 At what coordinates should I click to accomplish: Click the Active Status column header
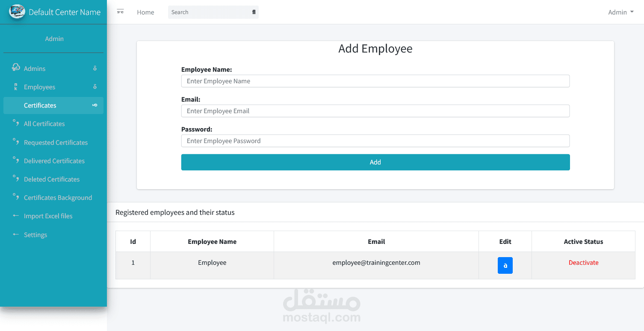583,242
